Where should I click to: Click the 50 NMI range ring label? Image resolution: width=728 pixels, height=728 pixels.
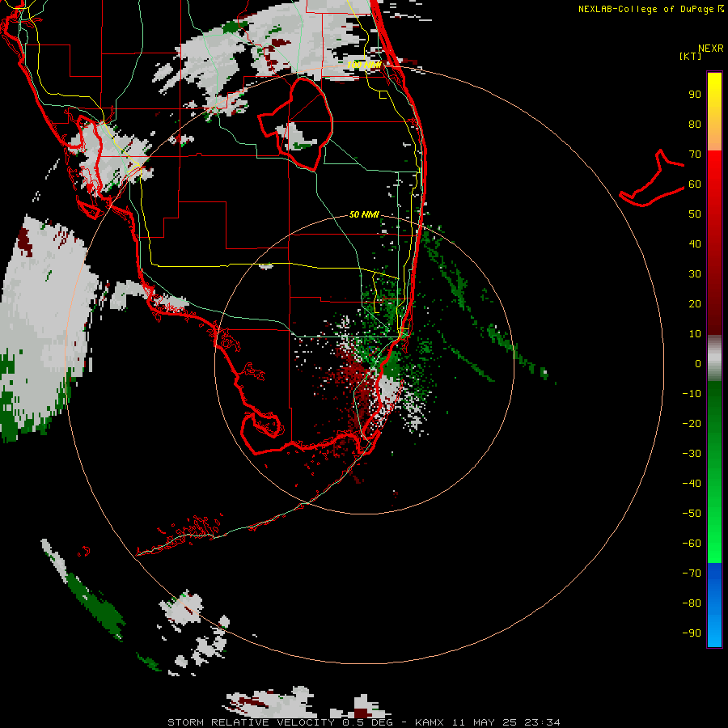pos(364,214)
